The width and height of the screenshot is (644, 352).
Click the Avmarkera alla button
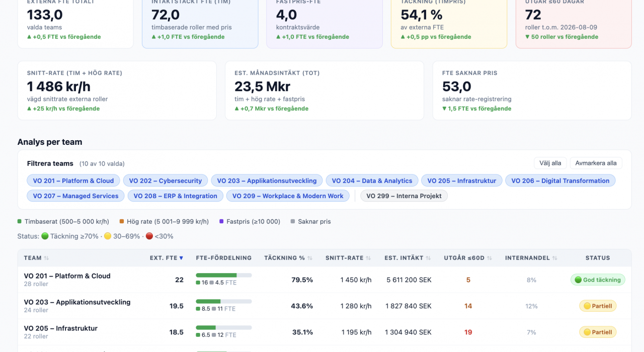[596, 163]
